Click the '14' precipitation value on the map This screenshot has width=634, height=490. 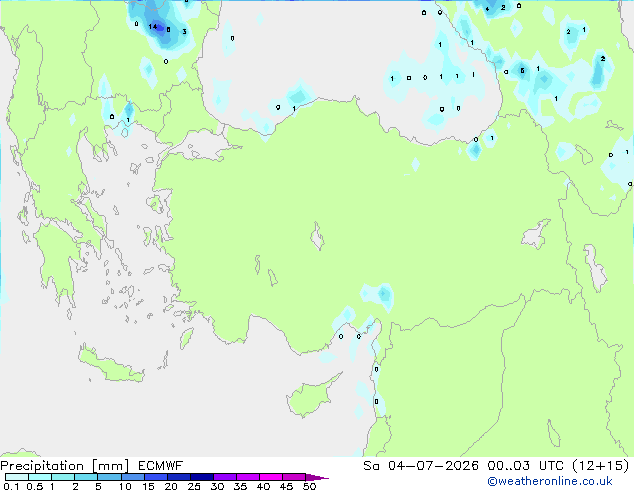tap(152, 27)
